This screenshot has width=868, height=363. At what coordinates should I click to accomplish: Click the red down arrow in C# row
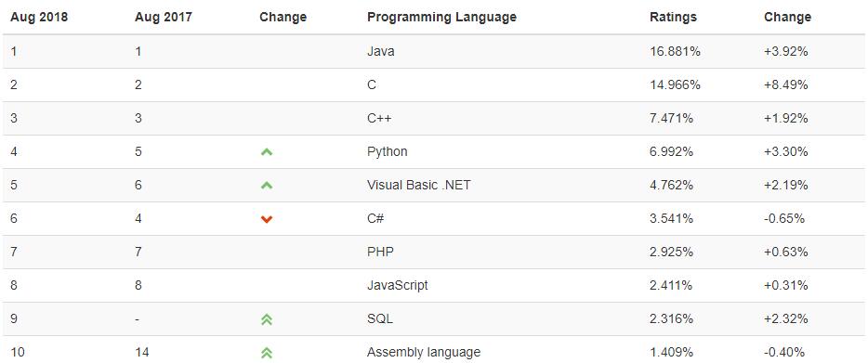pyautogui.click(x=267, y=219)
